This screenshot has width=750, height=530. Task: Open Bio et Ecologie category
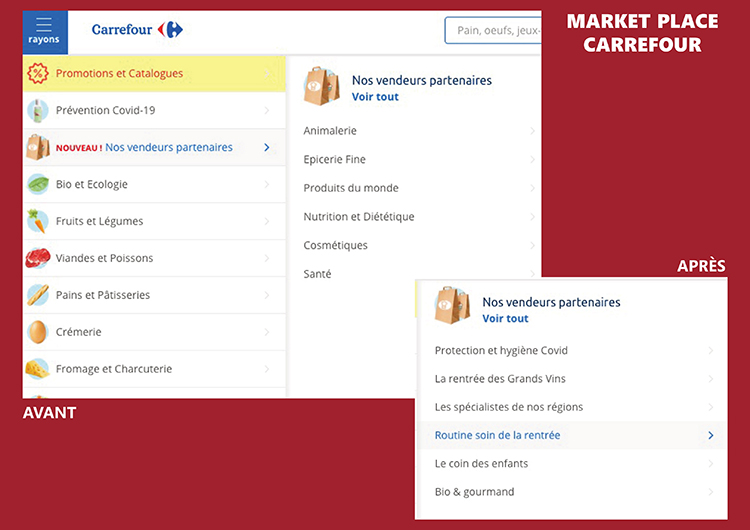click(x=154, y=184)
